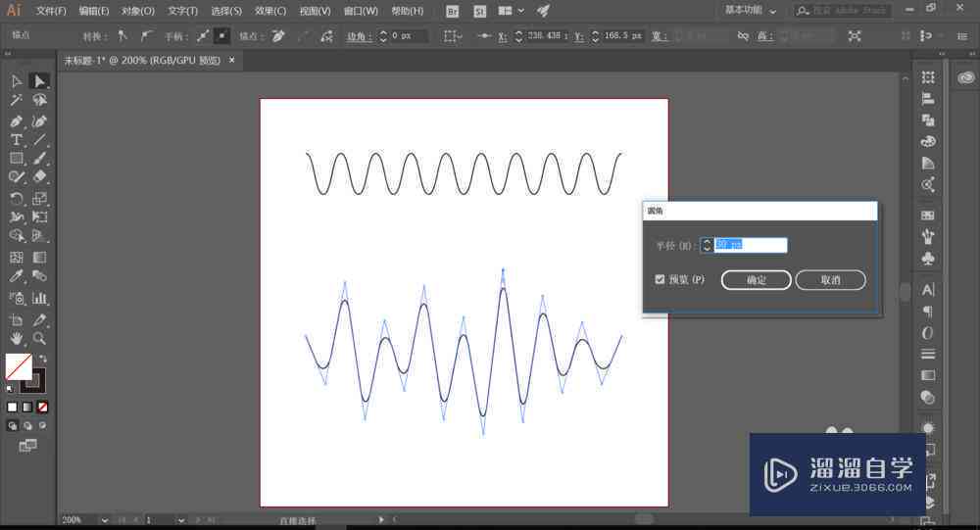Select the Selection tool (black arrow)
Screen dimensions: 980x530
coord(17,81)
